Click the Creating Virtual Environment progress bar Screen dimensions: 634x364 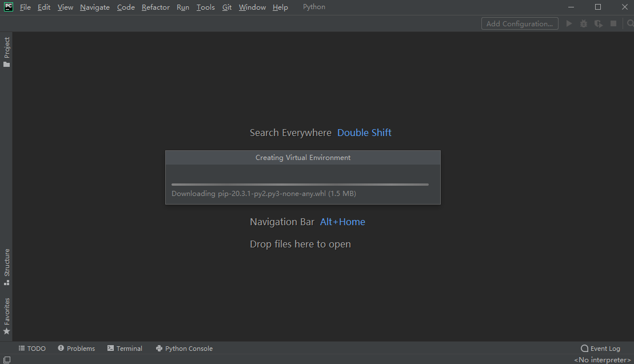click(300, 184)
